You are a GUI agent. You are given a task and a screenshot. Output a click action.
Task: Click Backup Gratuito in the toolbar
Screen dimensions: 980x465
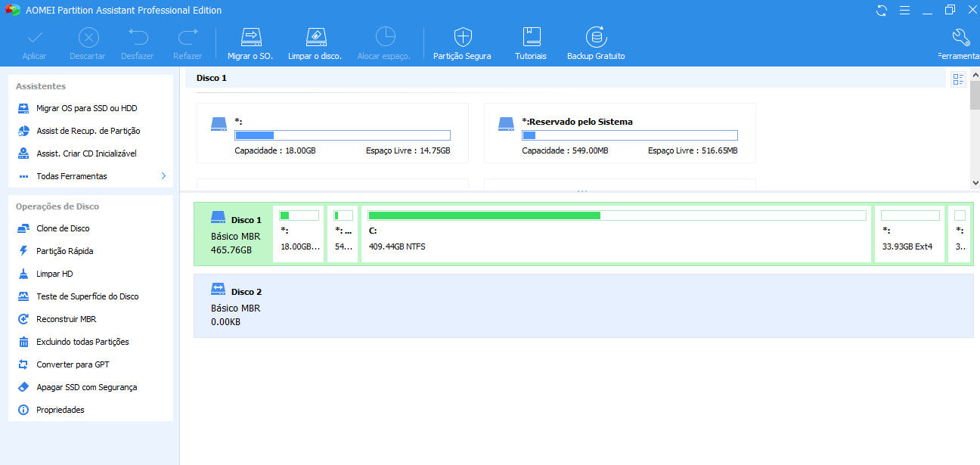tap(596, 44)
